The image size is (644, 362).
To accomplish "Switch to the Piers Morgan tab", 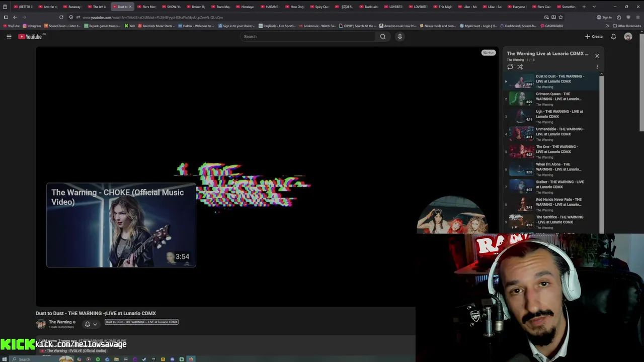I will pos(146,7).
